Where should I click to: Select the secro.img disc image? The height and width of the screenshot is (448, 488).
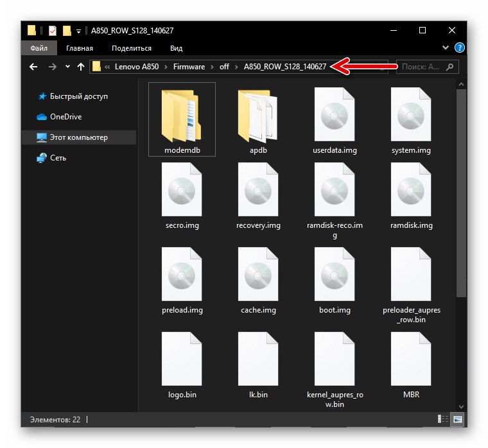[x=182, y=194]
